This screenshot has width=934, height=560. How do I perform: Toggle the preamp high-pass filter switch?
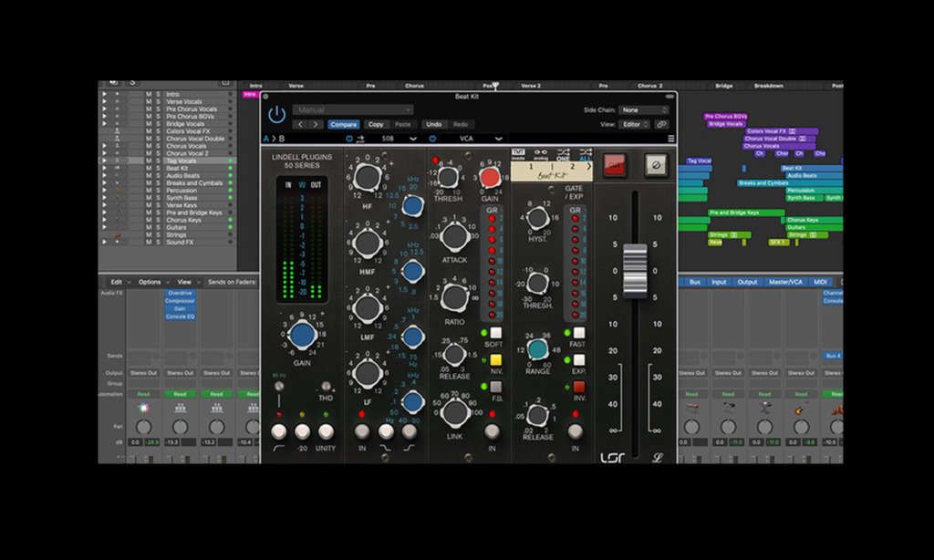(278, 431)
